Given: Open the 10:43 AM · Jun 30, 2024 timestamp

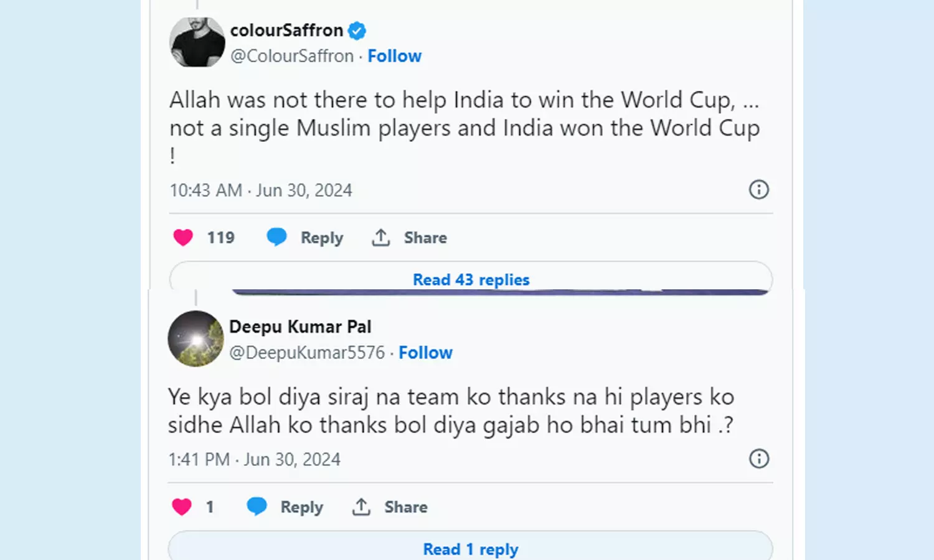Looking at the screenshot, I should [261, 190].
